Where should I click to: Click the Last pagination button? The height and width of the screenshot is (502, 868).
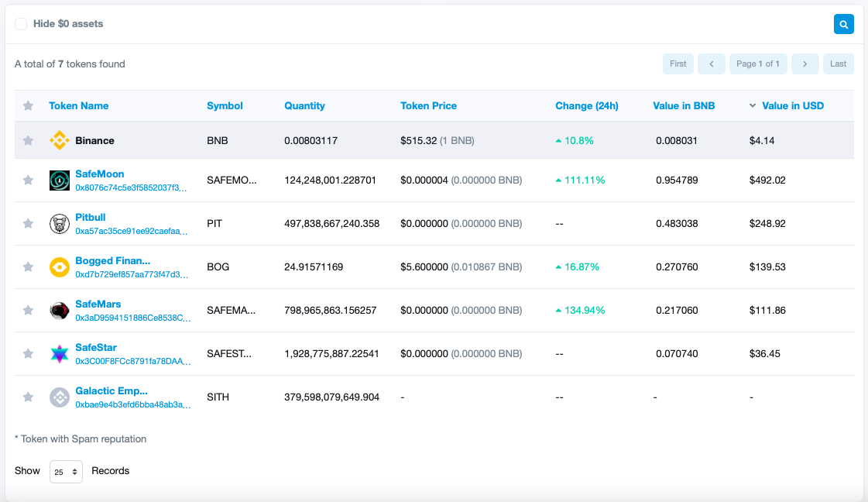(x=839, y=64)
